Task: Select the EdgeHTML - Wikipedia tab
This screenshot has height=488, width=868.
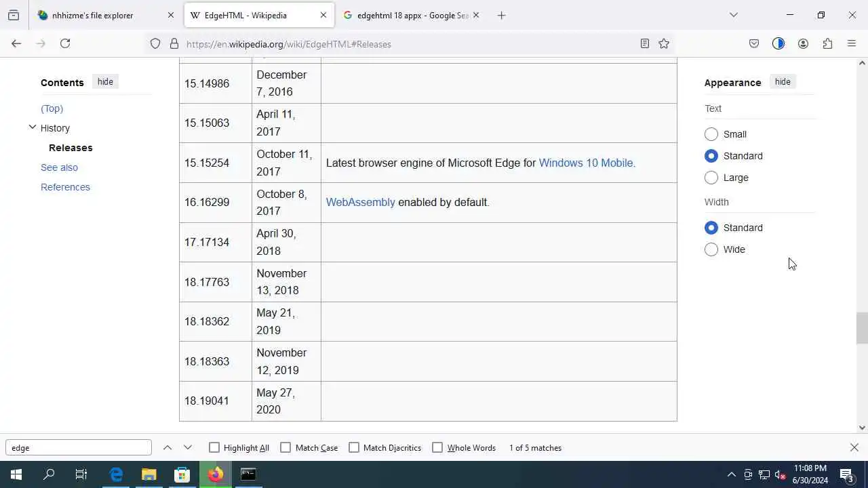Action: pyautogui.click(x=259, y=15)
